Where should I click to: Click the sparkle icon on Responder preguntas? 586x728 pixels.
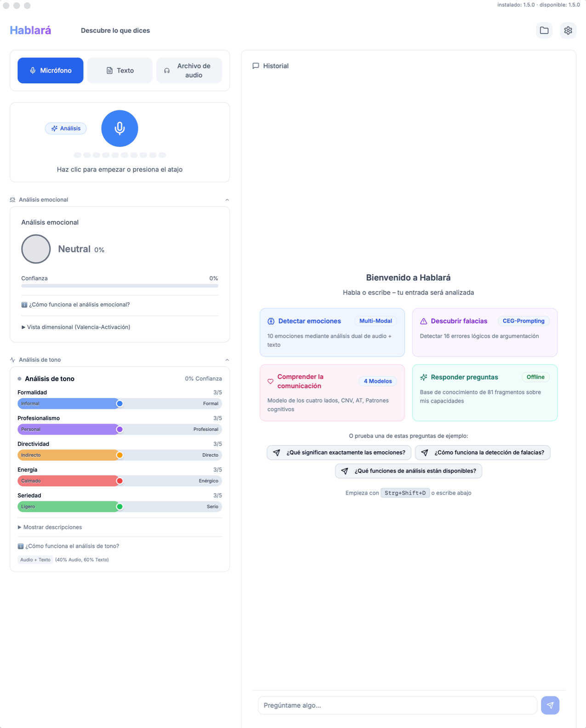[423, 377]
